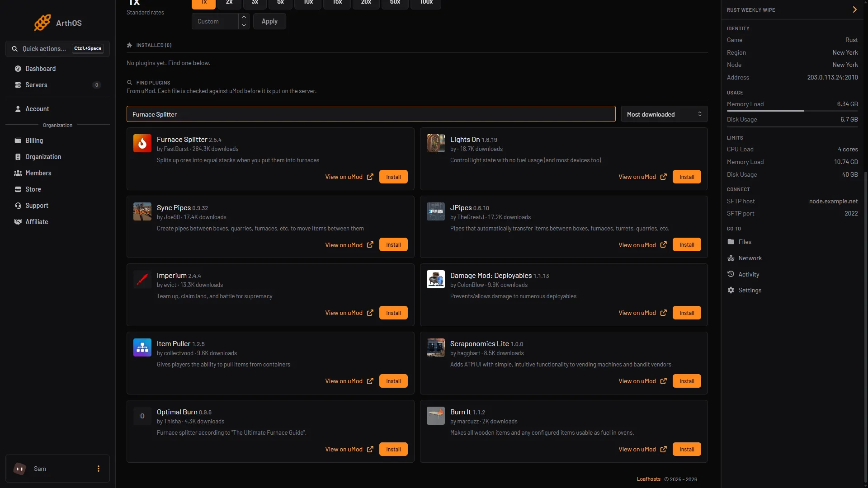Click the Sync Pipes plugin thumbnail
The width and height of the screenshot is (868, 488).
tap(142, 211)
